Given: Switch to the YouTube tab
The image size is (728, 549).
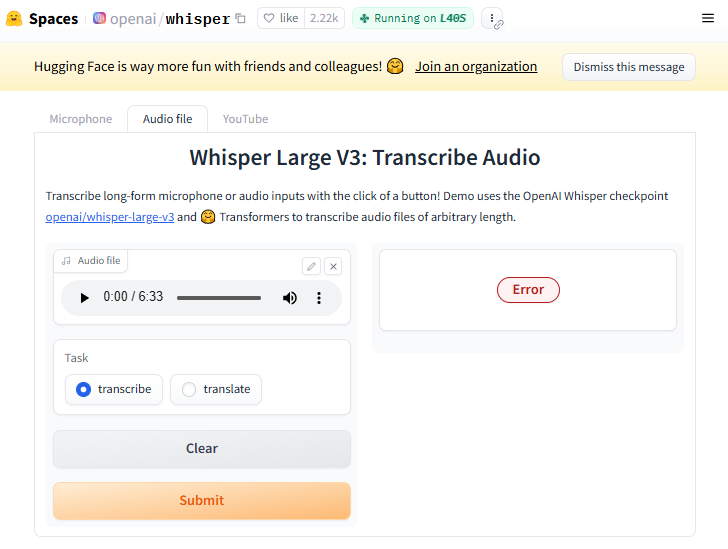Looking at the screenshot, I should (245, 119).
